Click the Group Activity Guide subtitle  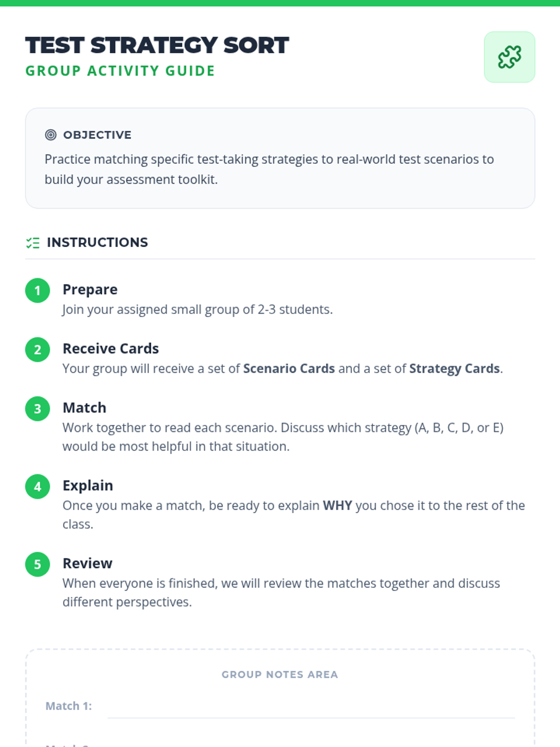(x=120, y=71)
